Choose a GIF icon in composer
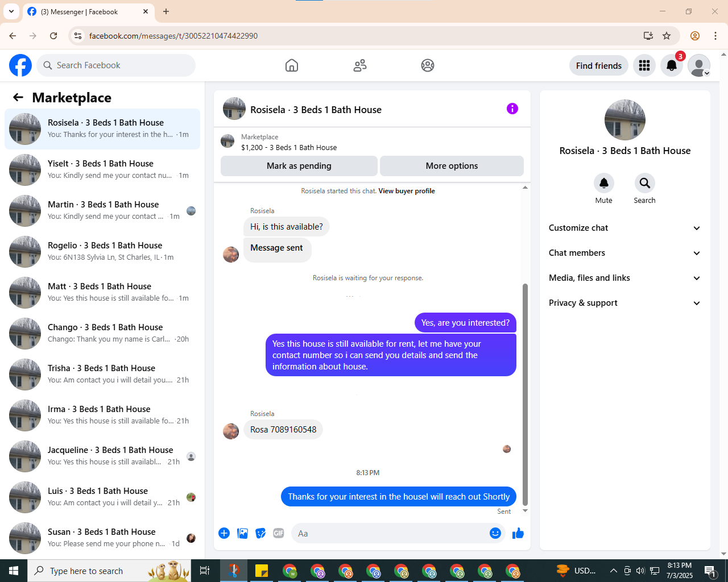This screenshot has height=582, width=728. click(279, 533)
